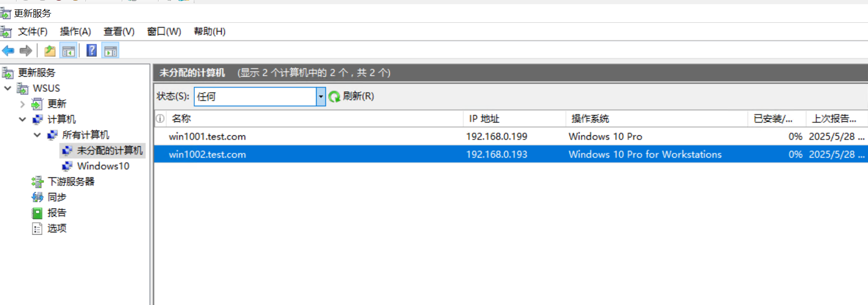Click the 2025/5/28 date for win1002
This screenshot has height=305, width=868.
(836, 154)
